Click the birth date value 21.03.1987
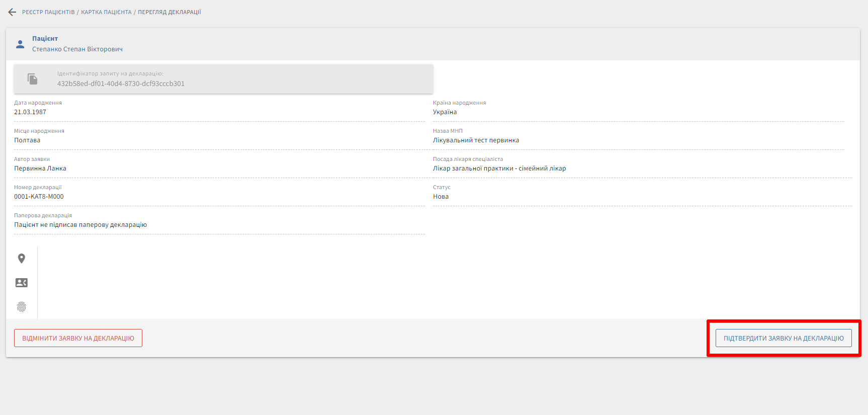 click(30, 112)
